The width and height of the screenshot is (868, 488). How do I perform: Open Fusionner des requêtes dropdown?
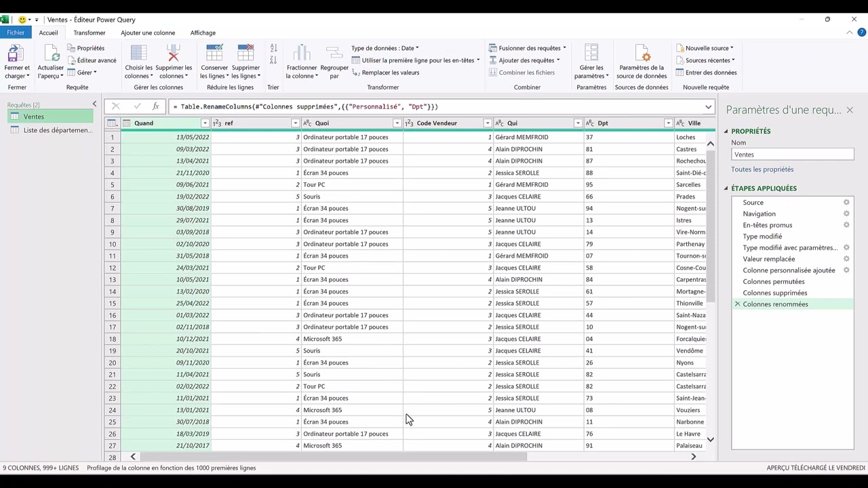coord(527,48)
